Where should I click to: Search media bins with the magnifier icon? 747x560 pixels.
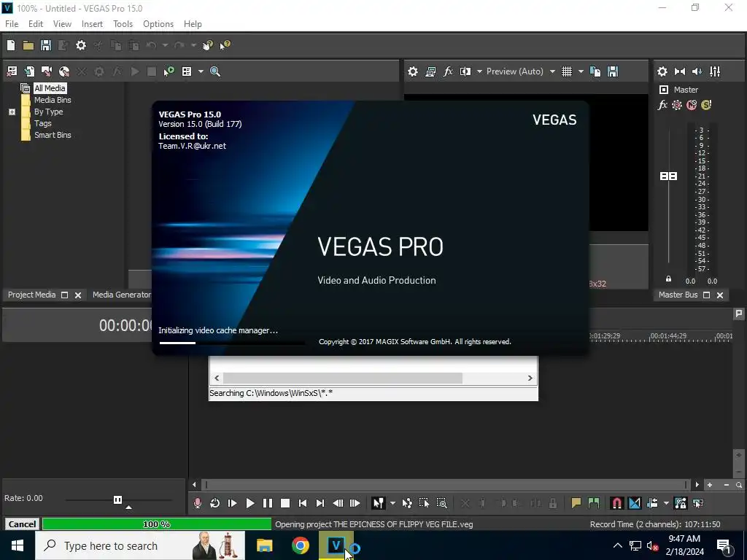coord(215,71)
